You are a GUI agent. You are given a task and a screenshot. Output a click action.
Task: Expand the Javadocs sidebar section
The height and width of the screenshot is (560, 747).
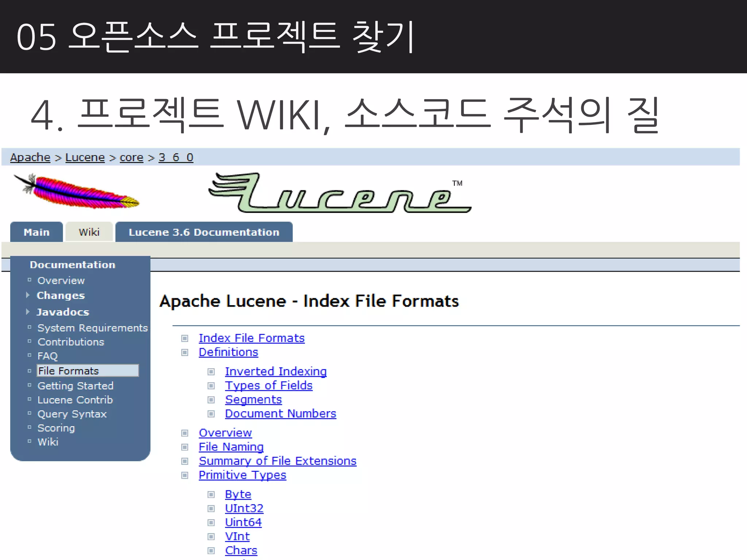point(63,312)
